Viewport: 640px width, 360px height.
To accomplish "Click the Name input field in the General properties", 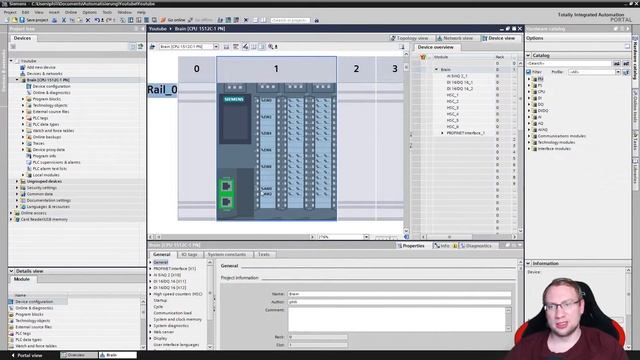I will [x=399, y=294].
